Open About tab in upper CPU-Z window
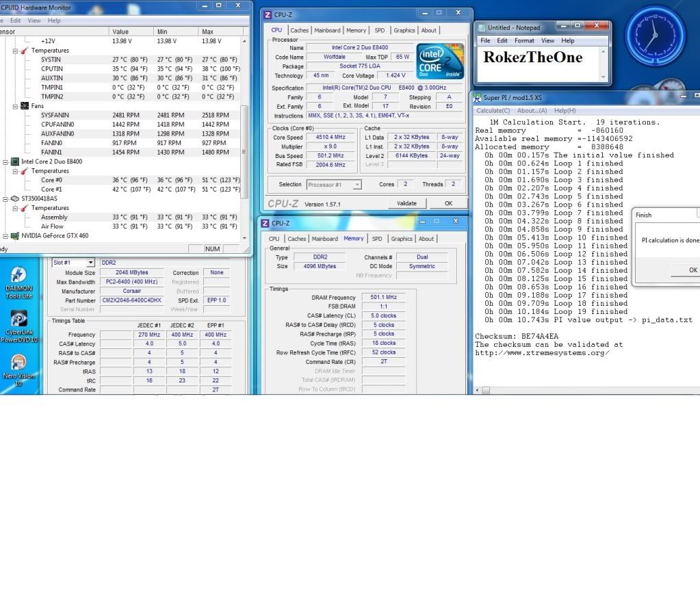This screenshot has width=700, height=613. pyautogui.click(x=428, y=30)
